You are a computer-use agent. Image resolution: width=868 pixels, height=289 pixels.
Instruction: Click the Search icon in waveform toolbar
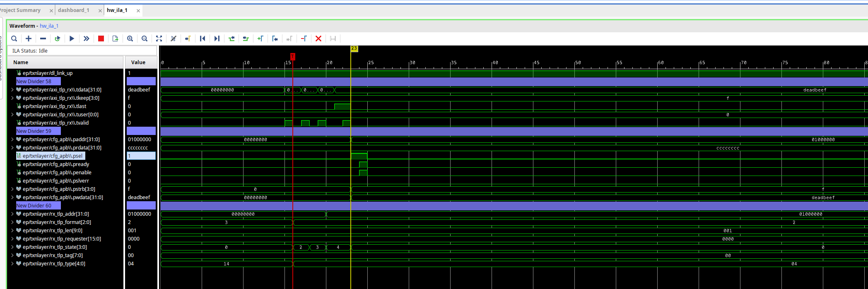(14, 39)
